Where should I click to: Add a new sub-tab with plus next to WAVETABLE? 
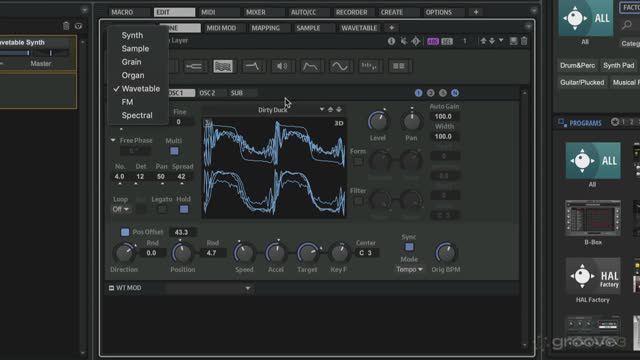pos(391,28)
